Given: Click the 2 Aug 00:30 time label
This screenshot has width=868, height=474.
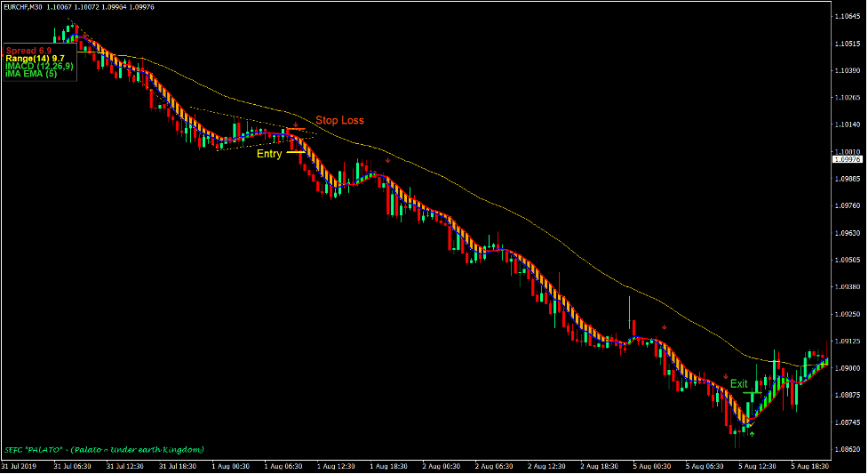Looking at the screenshot, I should click(442, 466).
